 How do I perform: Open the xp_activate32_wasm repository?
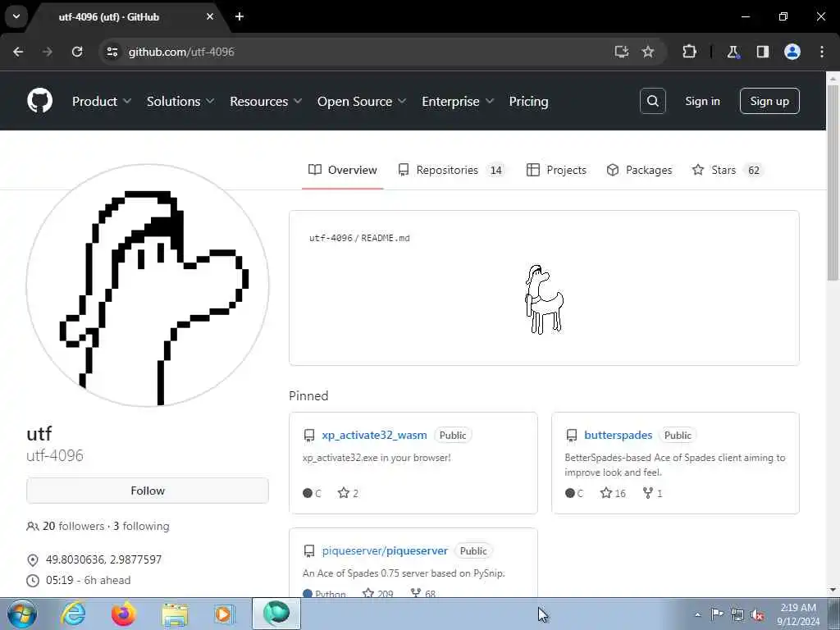pos(374,435)
